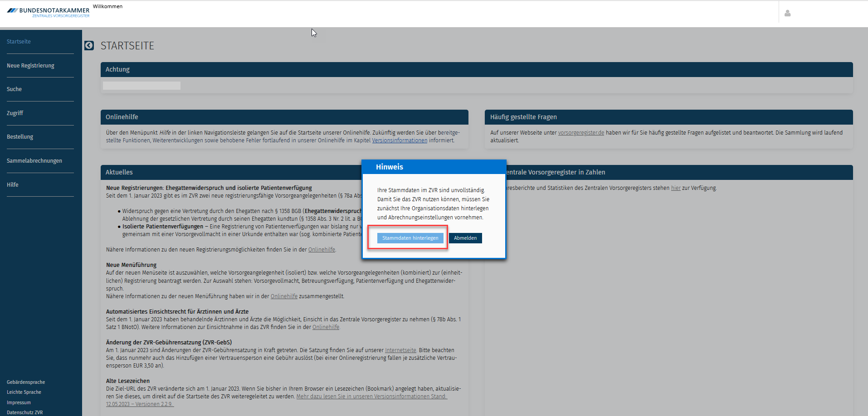This screenshot has height=416, width=868.
Task: Click the Internetseite link
Action: point(400,350)
